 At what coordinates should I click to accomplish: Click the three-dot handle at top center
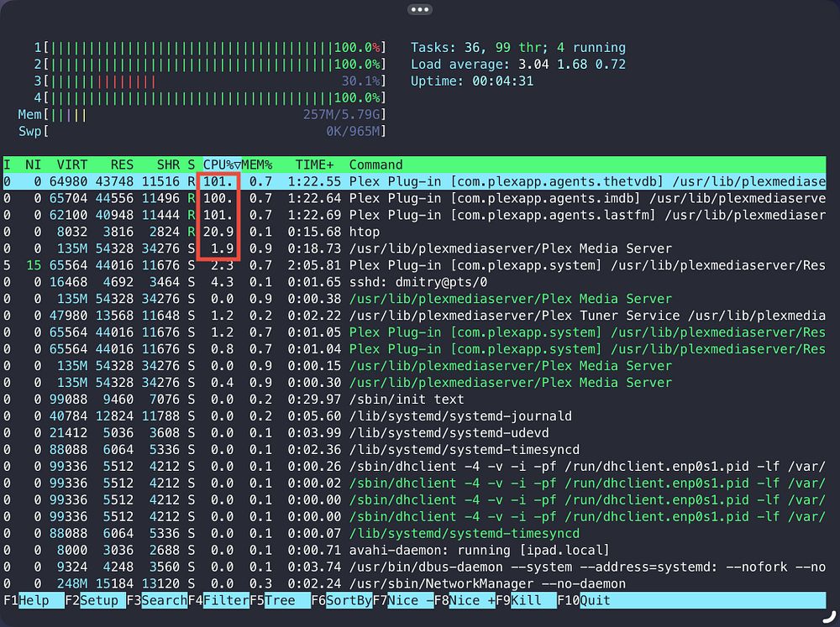[x=419, y=9]
